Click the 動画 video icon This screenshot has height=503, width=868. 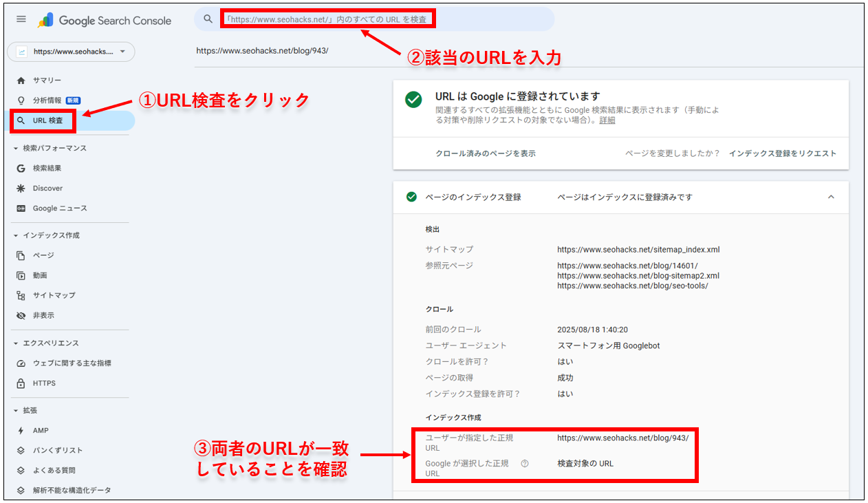(21, 275)
